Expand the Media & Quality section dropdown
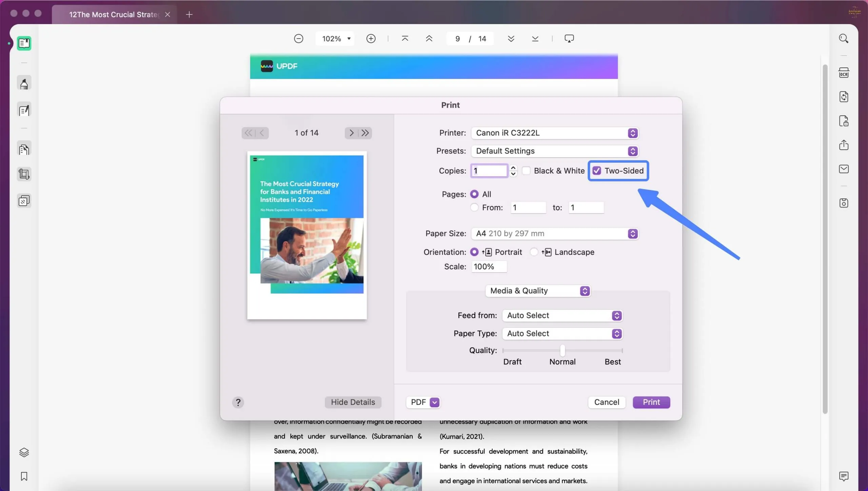Image resolution: width=868 pixels, height=491 pixels. (585, 291)
